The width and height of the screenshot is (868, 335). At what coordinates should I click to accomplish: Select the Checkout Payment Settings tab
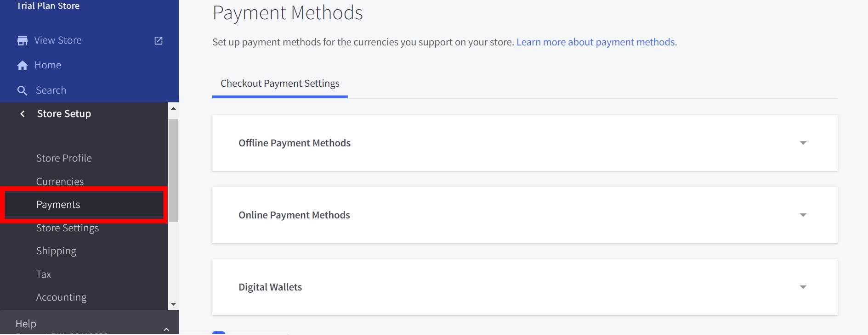280,84
